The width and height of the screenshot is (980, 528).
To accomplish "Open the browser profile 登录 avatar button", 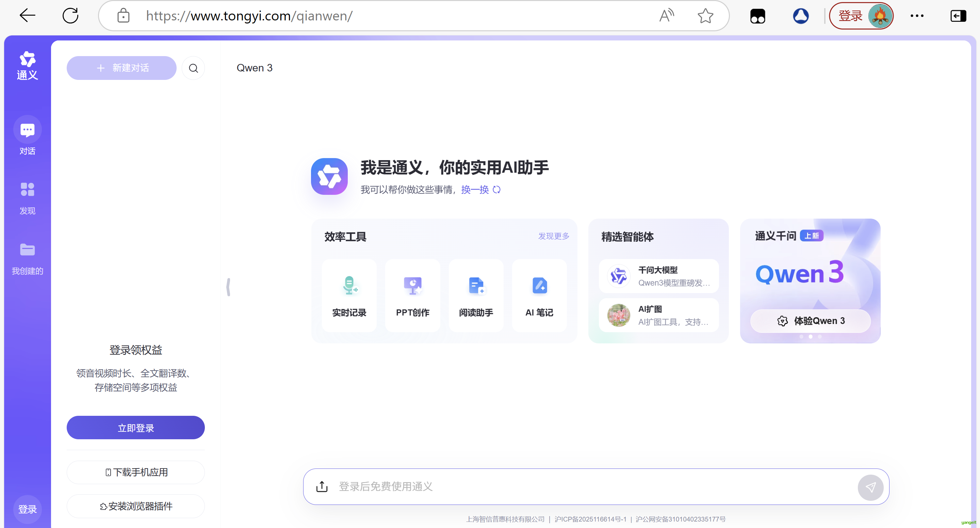I will pyautogui.click(x=861, y=16).
